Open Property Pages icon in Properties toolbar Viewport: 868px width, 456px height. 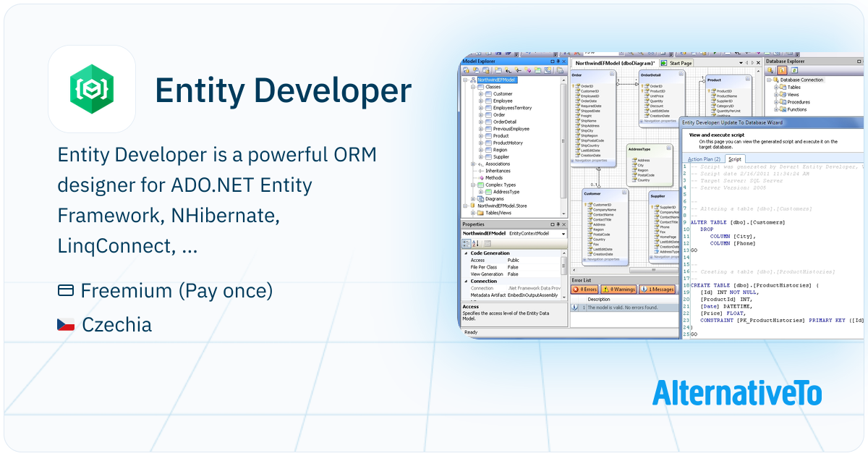pyautogui.click(x=487, y=243)
